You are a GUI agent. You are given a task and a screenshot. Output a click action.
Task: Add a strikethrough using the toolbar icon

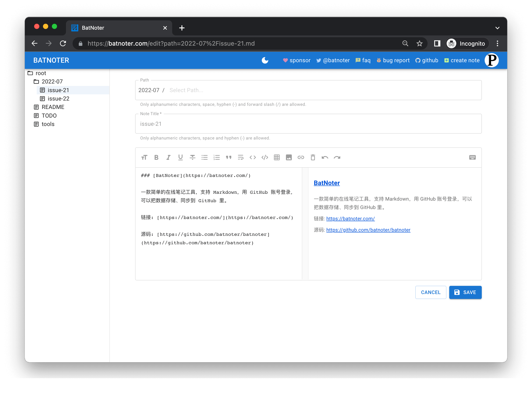[192, 157]
